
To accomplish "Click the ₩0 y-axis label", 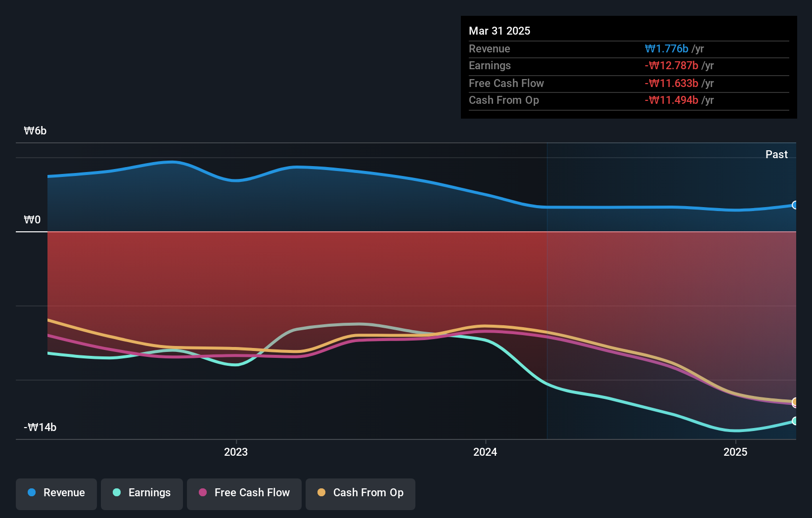I will coord(32,219).
